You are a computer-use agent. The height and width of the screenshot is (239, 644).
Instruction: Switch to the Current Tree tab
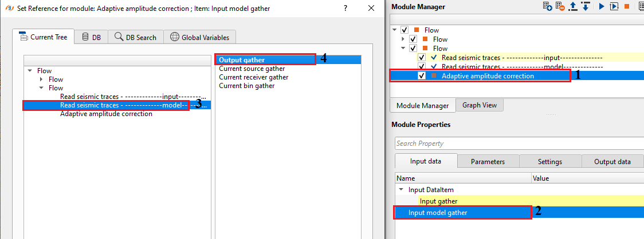(x=43, y=37)
